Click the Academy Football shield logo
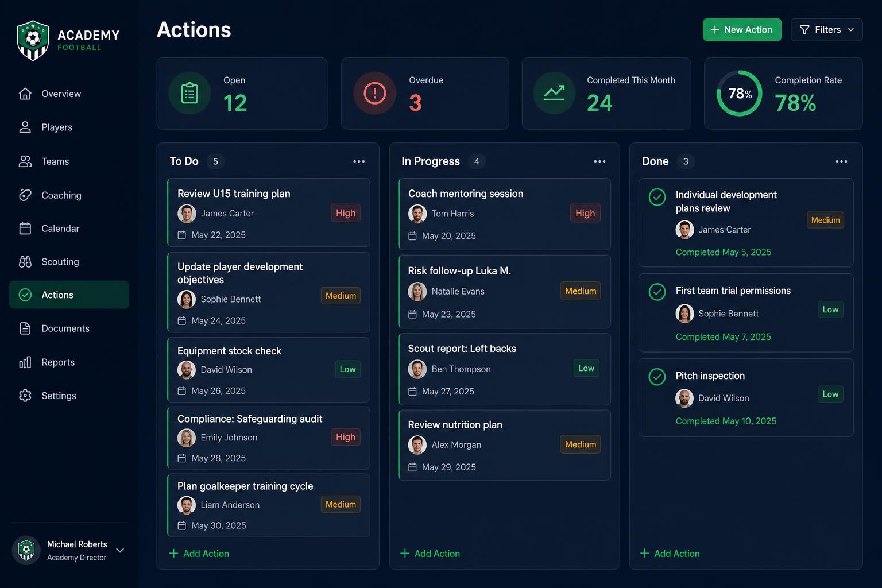Image resolution: width=882 pixels, height=588 pixels. coord(33,40)
